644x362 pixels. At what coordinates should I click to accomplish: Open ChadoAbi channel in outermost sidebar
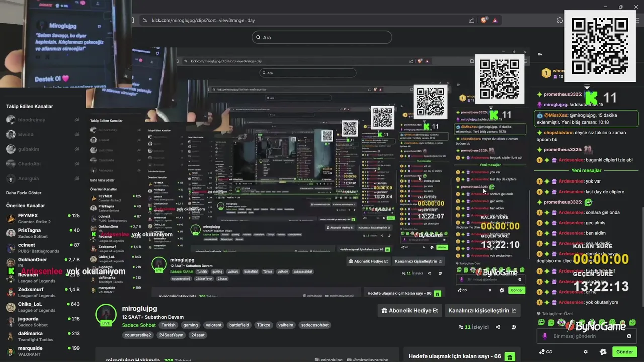[42, 164]
